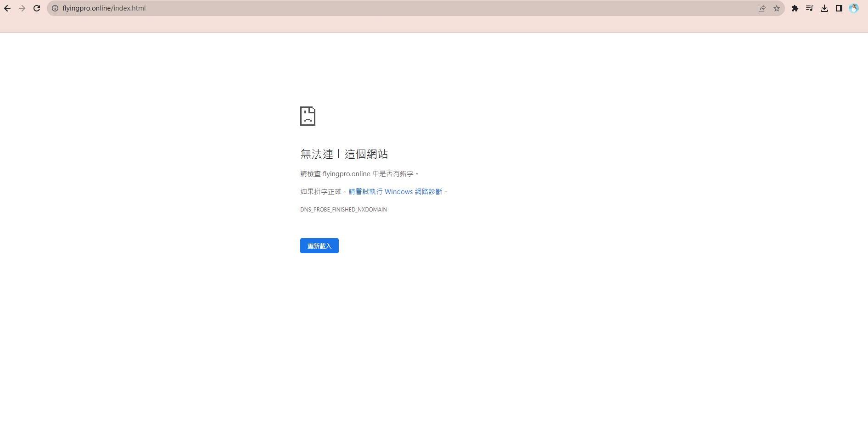This screenshot has height=423, width=868.
Task: Go forward using the forward arrow icon
Action: tap(22, 8)
